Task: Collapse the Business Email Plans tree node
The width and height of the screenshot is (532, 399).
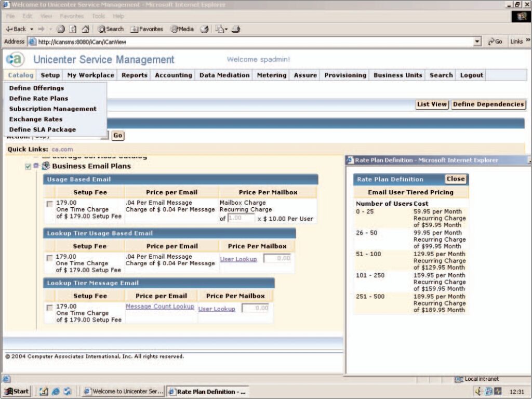Action: click(x=36, y=166)
